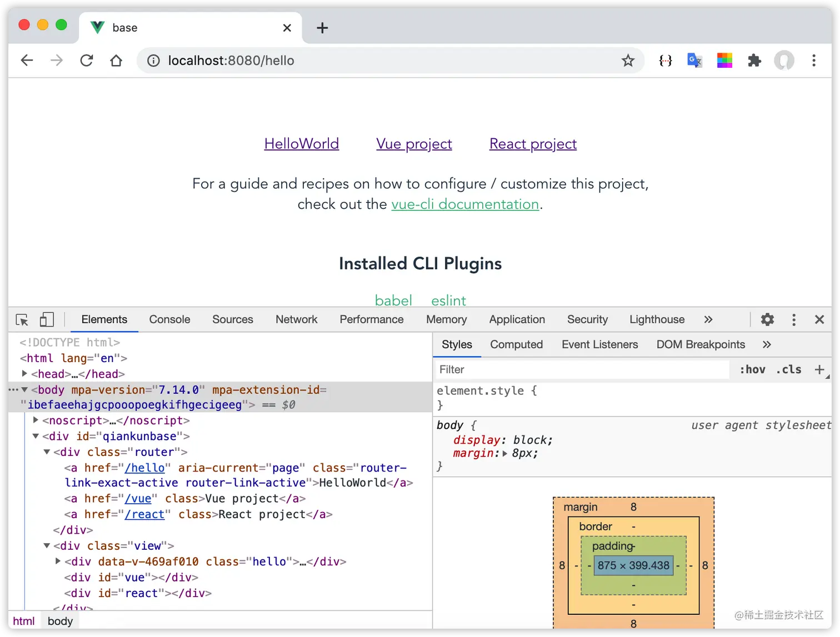Collapse the div class router node
This screenshot has height=637, width=840.
[47, 452]
